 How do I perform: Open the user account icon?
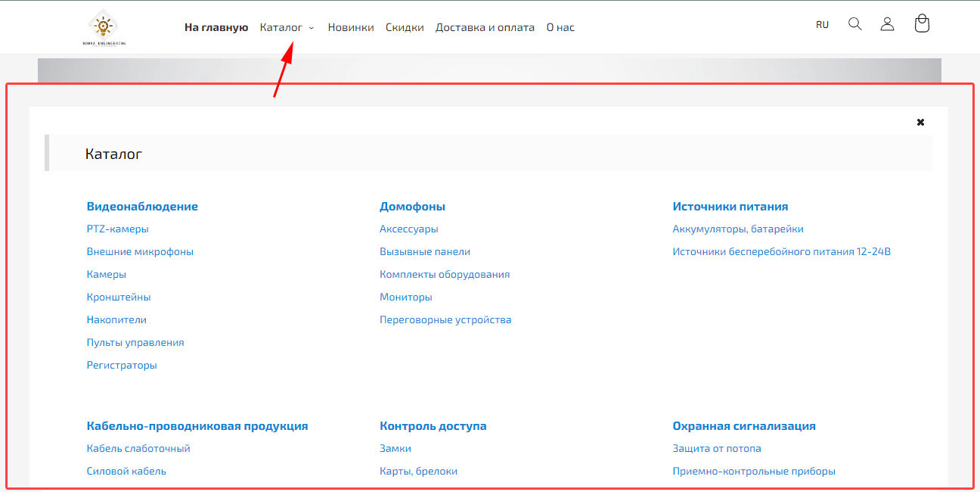point(887,24)
